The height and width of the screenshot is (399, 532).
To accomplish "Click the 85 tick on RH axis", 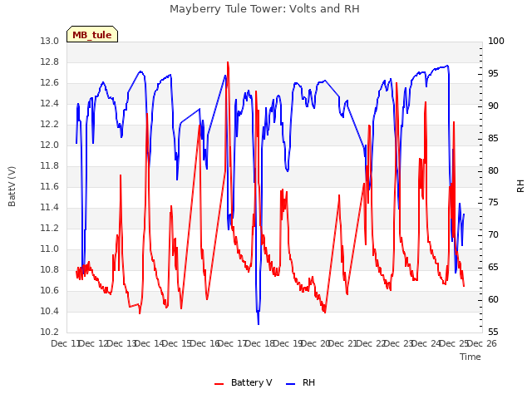I will (x=493, y=139).
